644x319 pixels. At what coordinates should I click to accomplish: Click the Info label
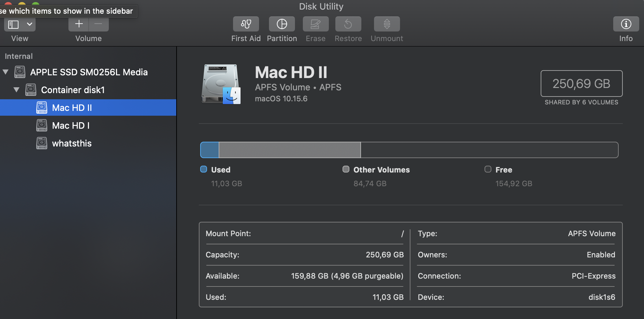pos(626,38)
